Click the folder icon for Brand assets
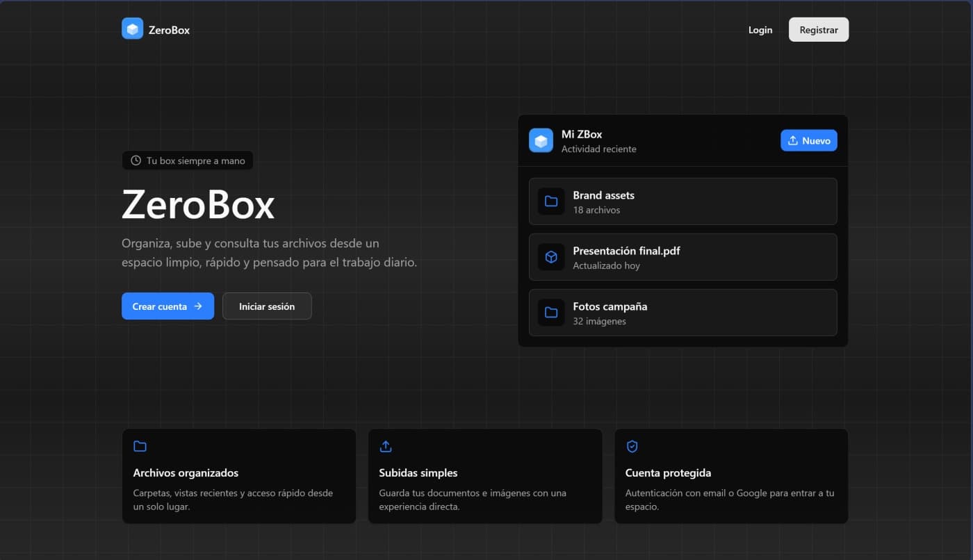The image size is (973, 560). coord(551,201)
